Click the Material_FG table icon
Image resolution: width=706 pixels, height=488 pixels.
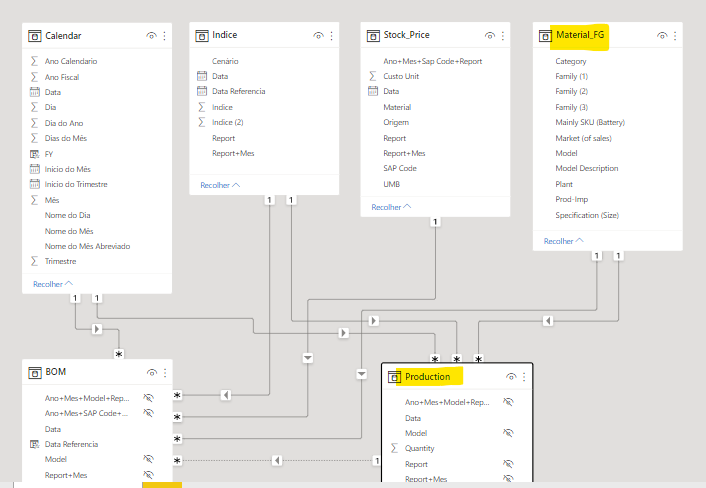pyautogui.click(x=545, y=36)
